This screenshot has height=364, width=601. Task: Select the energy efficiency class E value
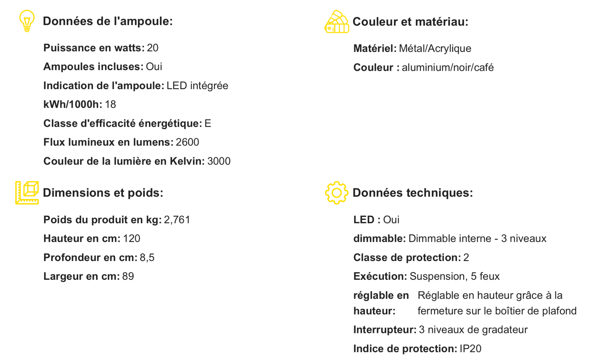click(208, 124)
